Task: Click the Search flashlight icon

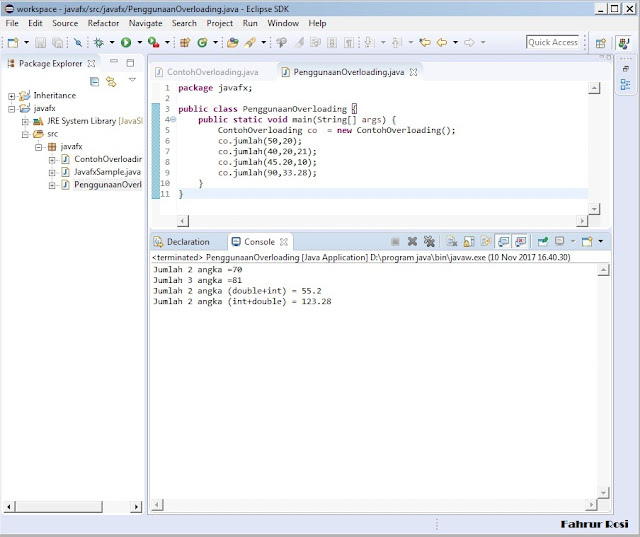Action: pos(250,42)
